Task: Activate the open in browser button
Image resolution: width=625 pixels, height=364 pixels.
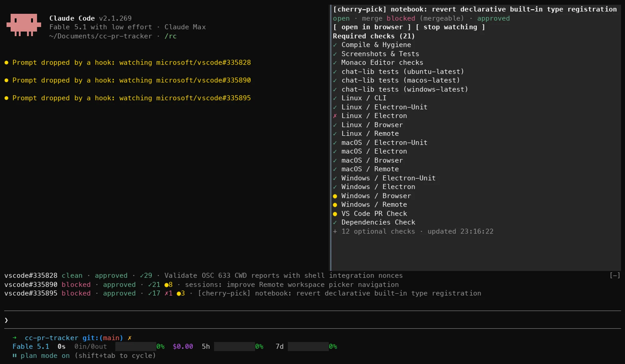Action: (x=372, y=27)
